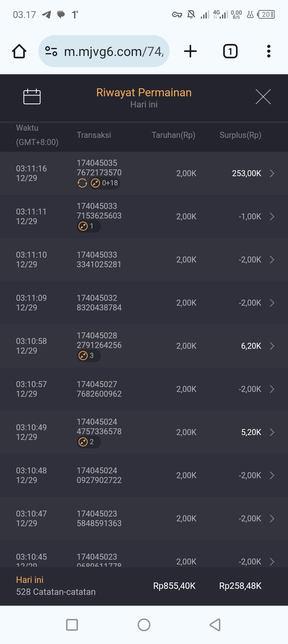Open the browser three-dot menu
288x644 pixels.
coord(268,52)
